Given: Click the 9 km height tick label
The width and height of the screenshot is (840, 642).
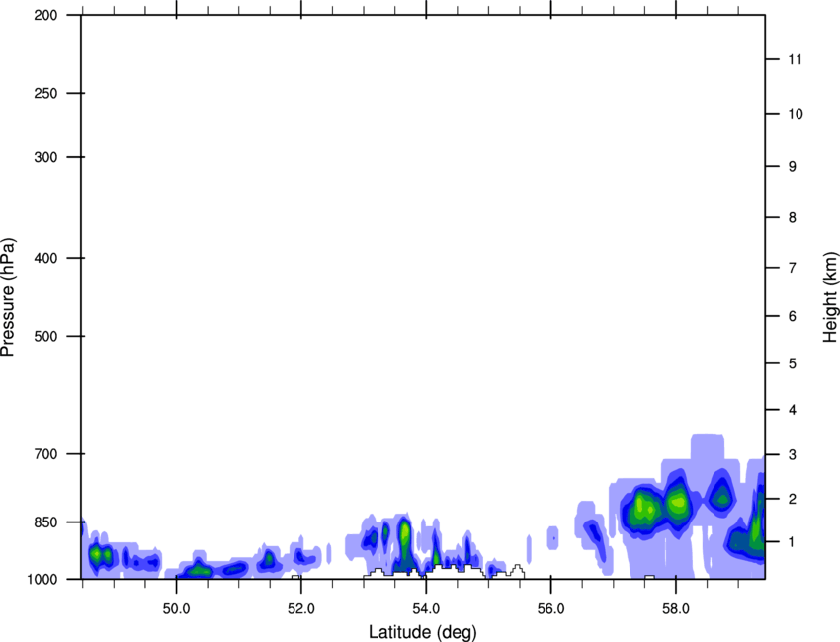Looking at the screenshot, I should click(x=793, y=167).
